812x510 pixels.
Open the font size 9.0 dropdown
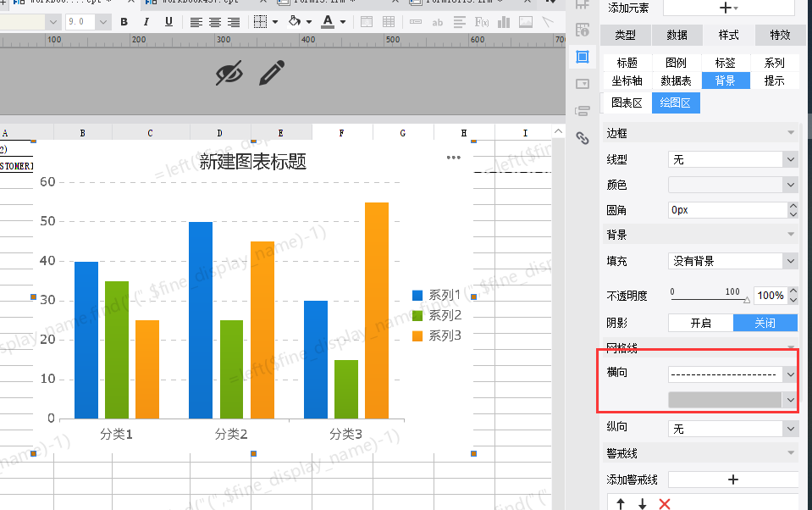(103, 22)
